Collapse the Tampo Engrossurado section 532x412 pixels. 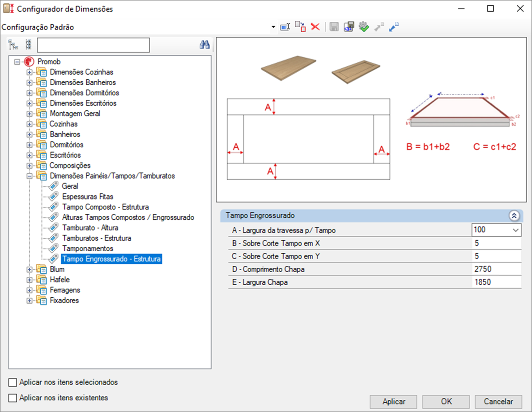[514, 216]
